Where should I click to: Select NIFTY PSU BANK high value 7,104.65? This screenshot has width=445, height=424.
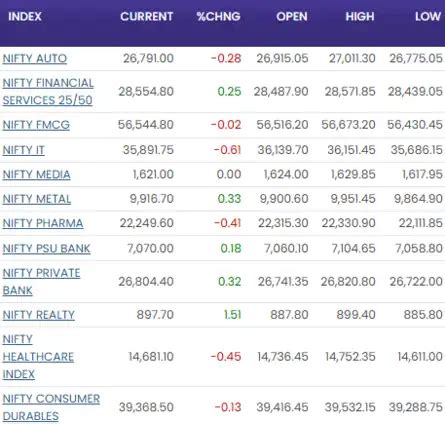point(354,248)
